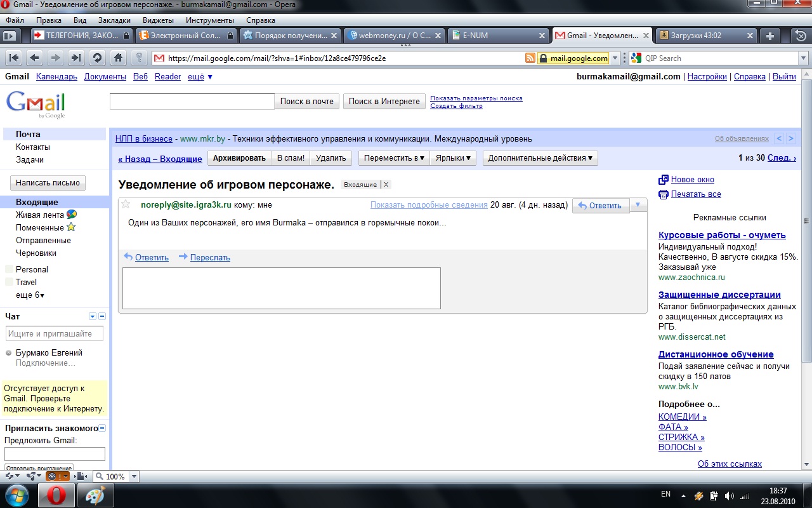Go back using the Opera back arrow
The image size is (812, 508).
35,58
